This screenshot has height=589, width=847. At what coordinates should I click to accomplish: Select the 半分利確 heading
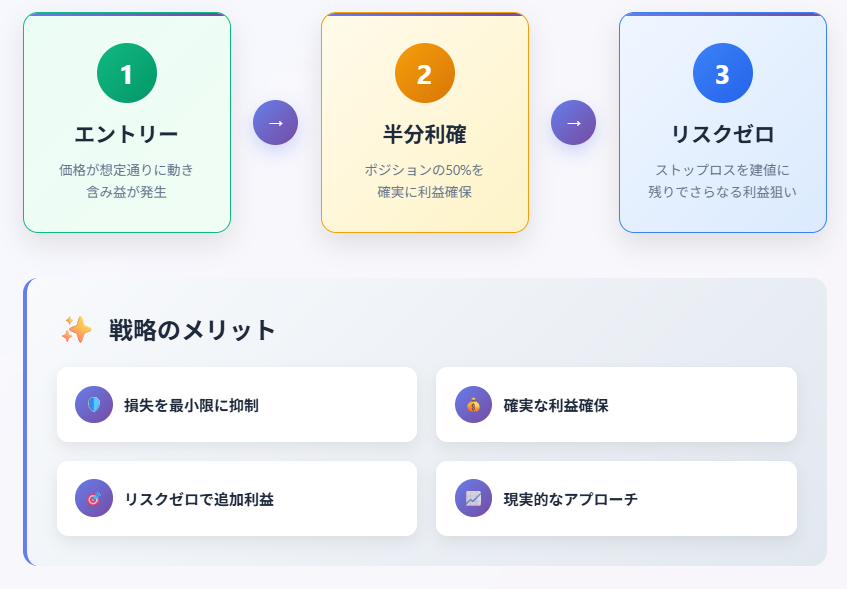click(x=425, y=134)
